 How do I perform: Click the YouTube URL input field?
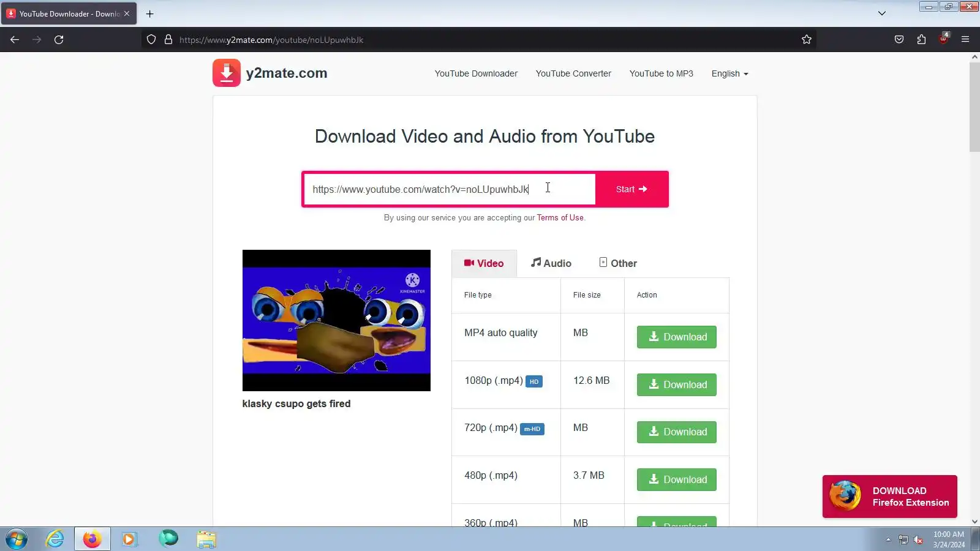450,189
